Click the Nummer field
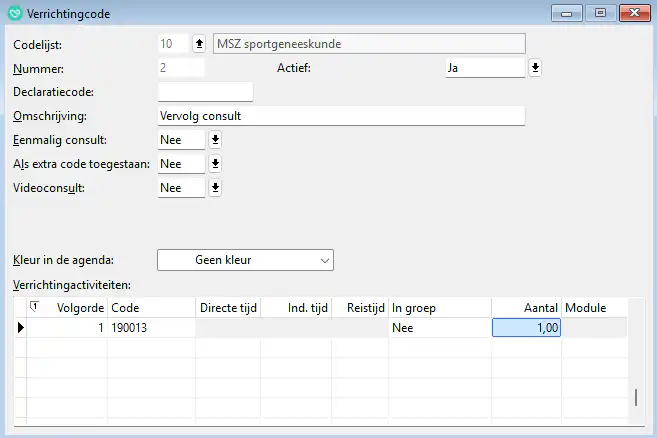The image size is (657, 438). (181, 67)
